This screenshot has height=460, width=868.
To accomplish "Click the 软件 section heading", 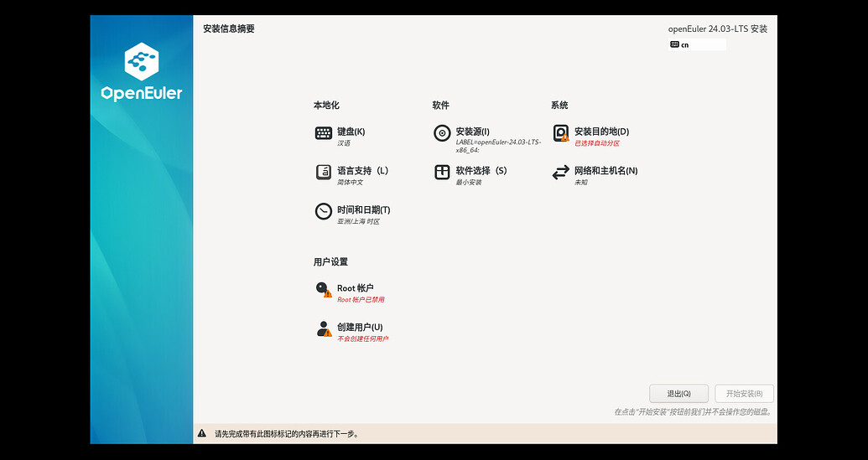I will 440,105.
